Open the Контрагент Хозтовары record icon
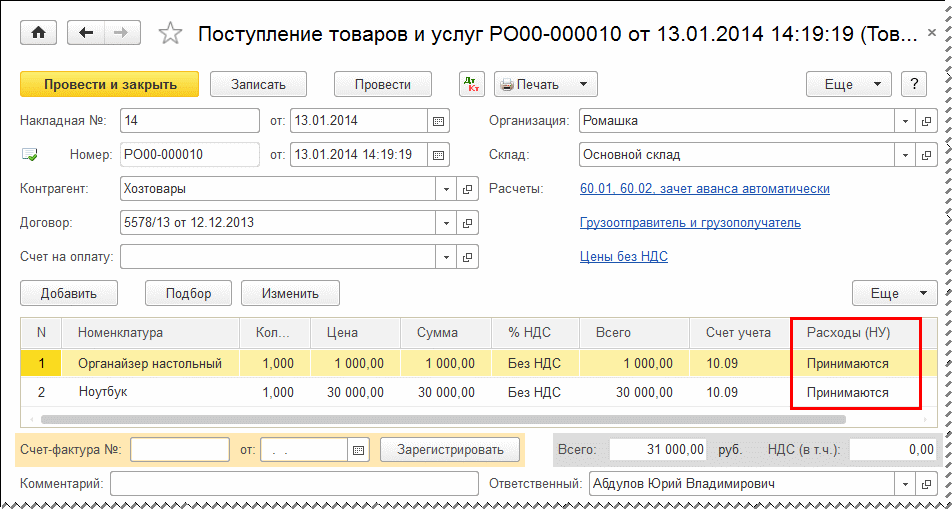952x509 pixels. click(x=467, y=189)
